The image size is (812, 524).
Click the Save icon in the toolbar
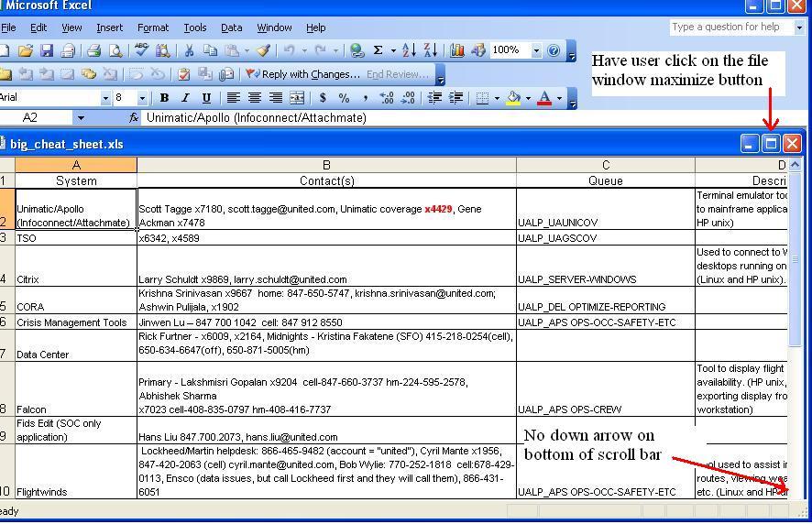click(x=47, y=51)
